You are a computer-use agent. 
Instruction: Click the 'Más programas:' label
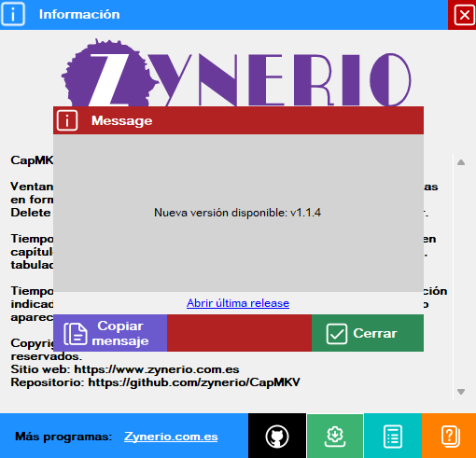click(x=63, y=437)
